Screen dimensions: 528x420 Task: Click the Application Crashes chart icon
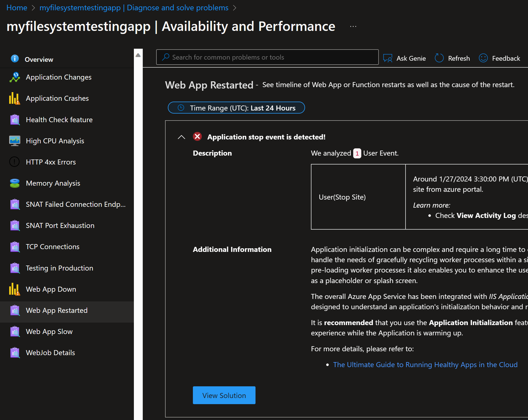click(x=15, y=99)
